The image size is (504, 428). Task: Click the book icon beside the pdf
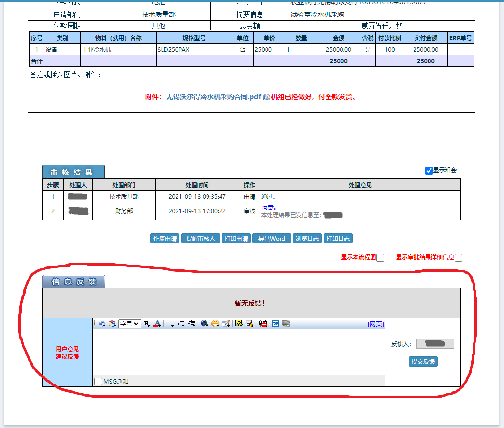[267, 97]
